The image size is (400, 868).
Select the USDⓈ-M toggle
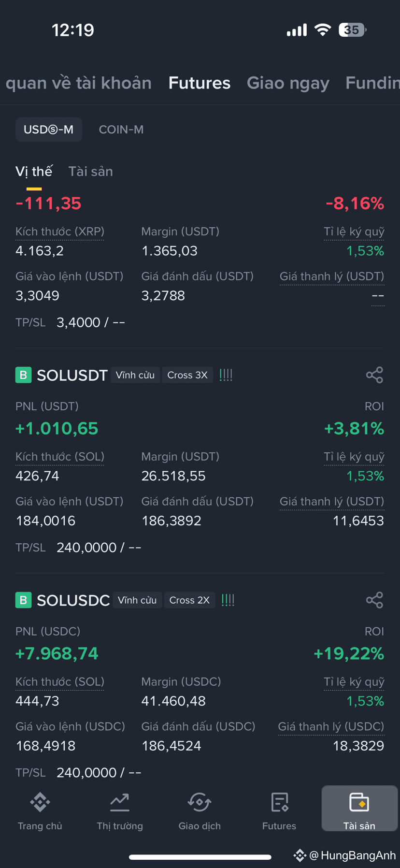tap(49, 130)
